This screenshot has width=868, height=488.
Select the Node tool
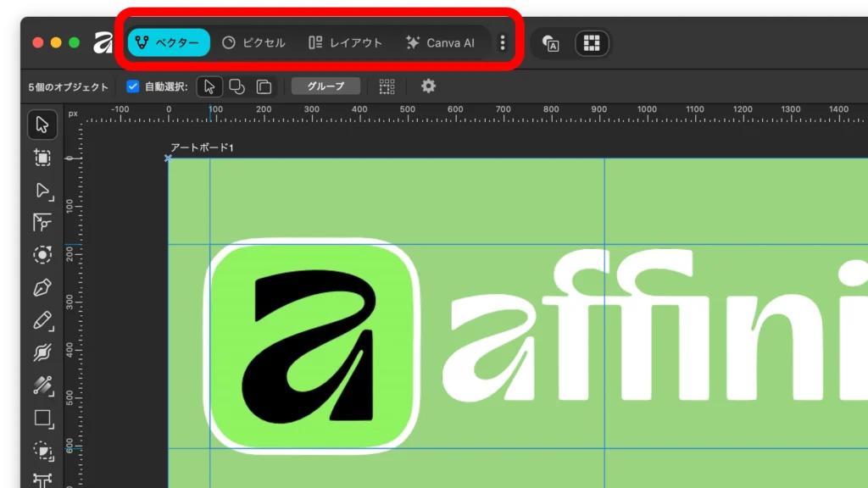[41, 191]
